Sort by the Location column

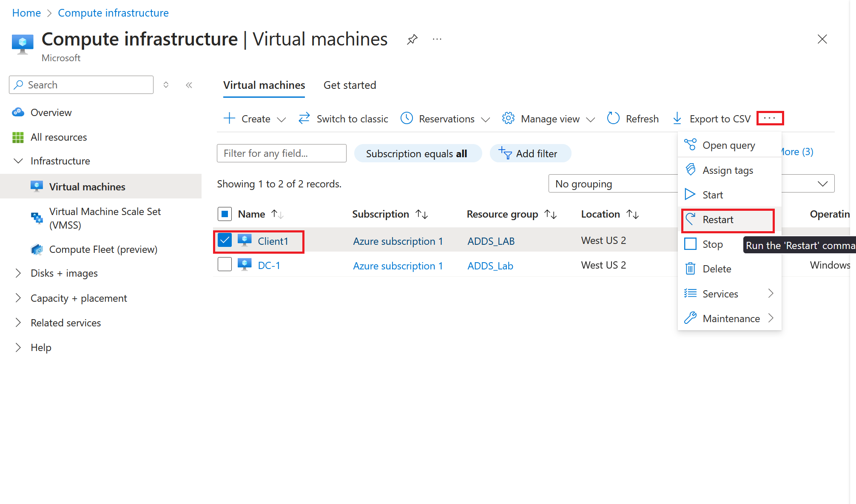coord(610,214)
